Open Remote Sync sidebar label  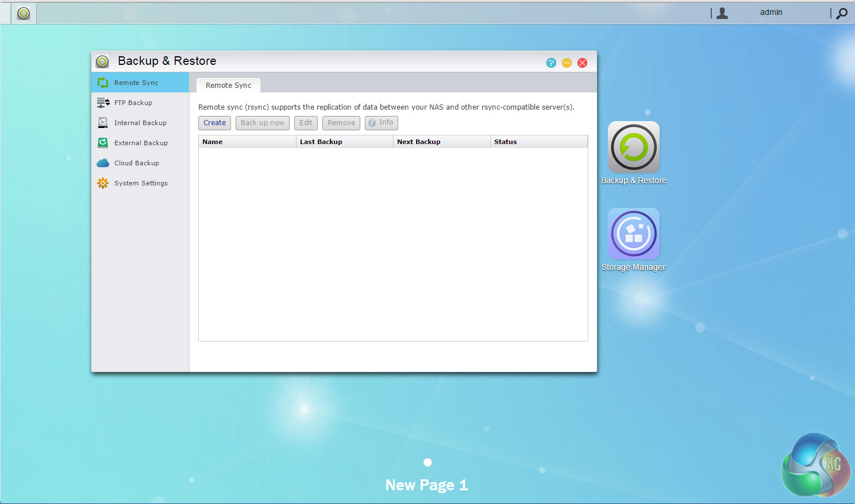pyautogui.click(x=136, y=83)
